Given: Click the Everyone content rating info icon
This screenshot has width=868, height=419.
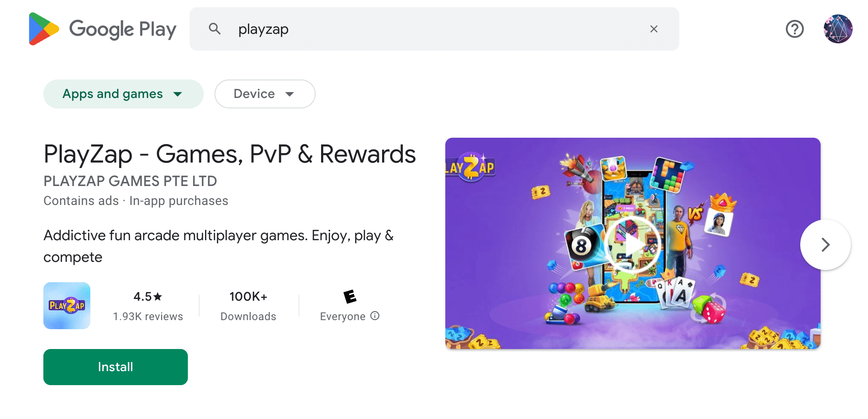Looking at the screenshot, I should (375, 316).
